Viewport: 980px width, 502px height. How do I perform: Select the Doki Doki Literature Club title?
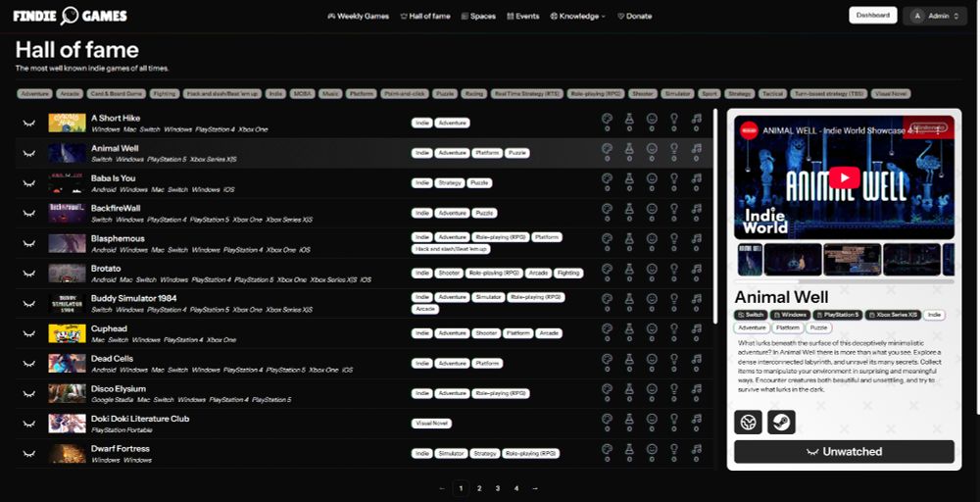pyautogui.click(x=140, y=419)
